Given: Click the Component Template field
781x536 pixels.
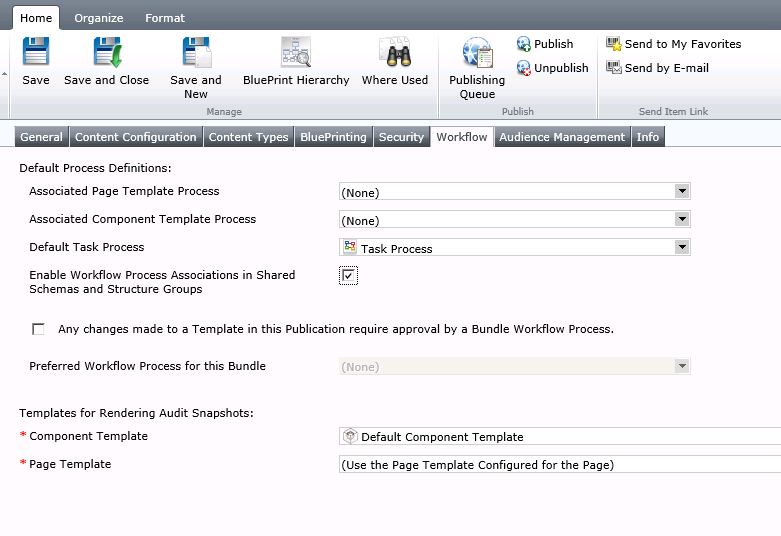Looking at the screenshot, I should tap(560, 437).
